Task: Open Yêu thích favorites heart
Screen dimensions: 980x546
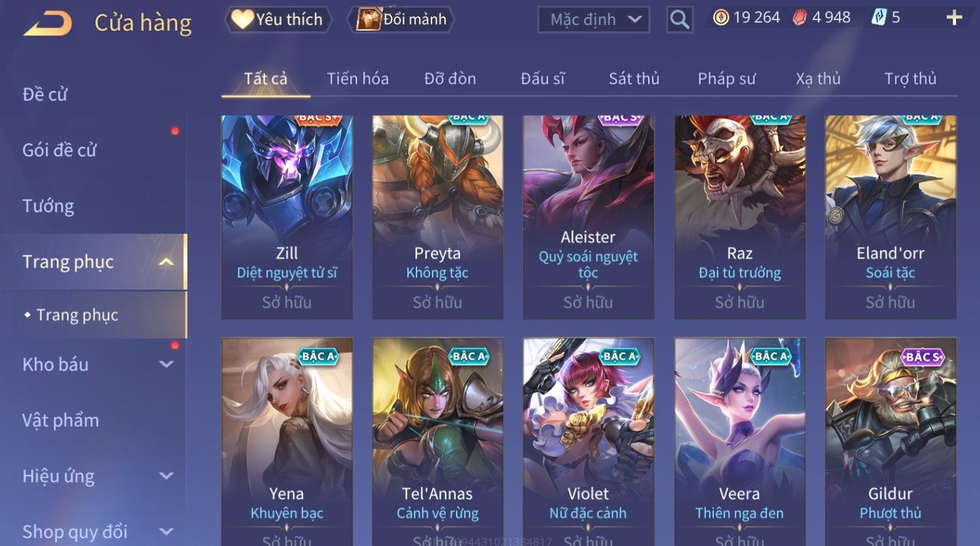Action: [242, 20]
